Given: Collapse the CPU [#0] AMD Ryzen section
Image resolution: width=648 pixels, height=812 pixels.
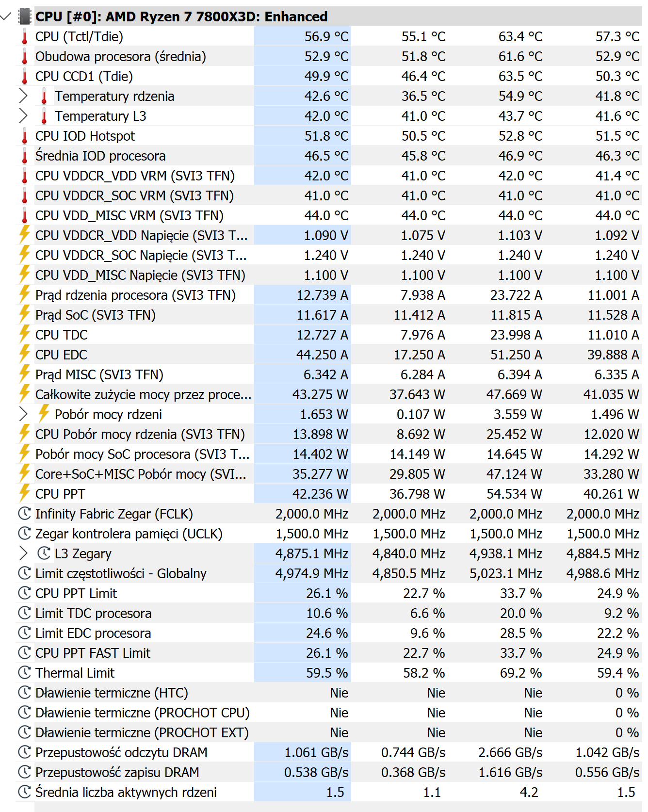Looking at the screenshot, I should click(6, 16).
